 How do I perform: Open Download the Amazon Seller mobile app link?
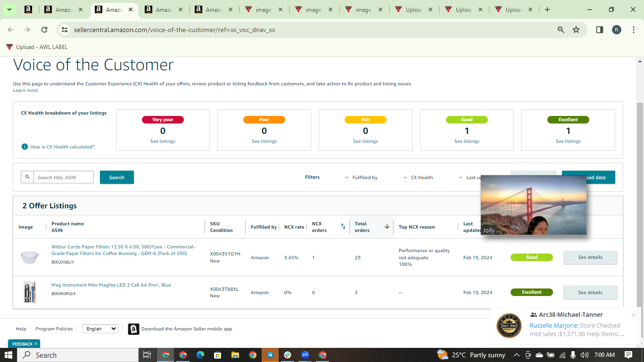(x=187, y=329)
